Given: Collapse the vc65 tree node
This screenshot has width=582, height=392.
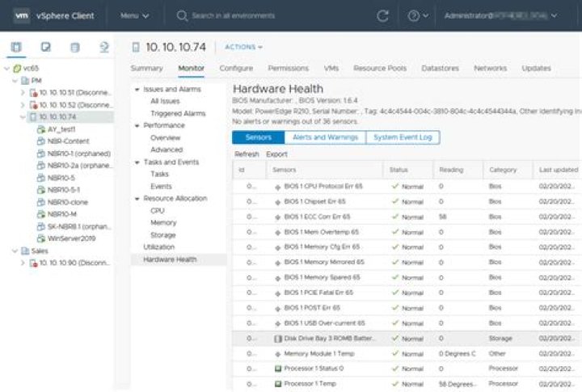Looking at the screenshot, I should point(6,69).
